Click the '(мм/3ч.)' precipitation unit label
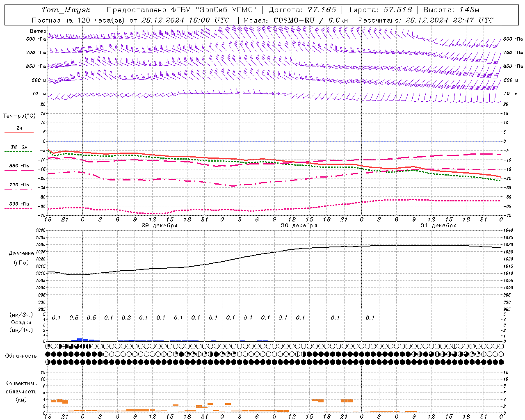The image size is (525, 420). [x=21, y=315]
